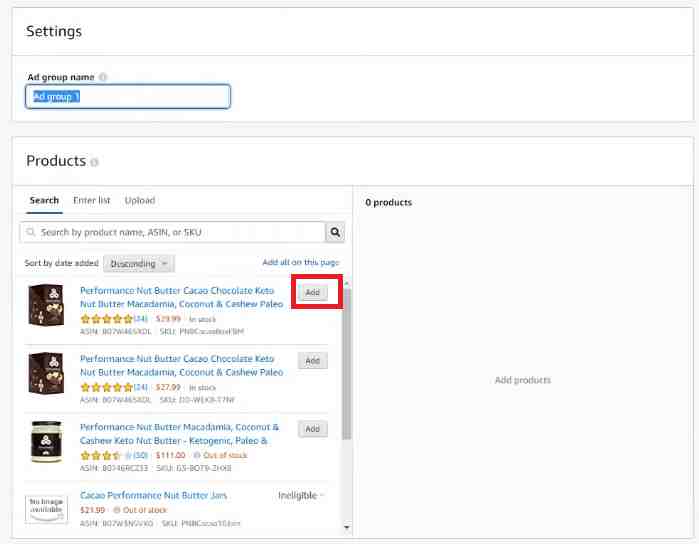Open the $27.99 Cacao Chocolate Keto product link
Screen dimensions: 699x544
(181, 366)
